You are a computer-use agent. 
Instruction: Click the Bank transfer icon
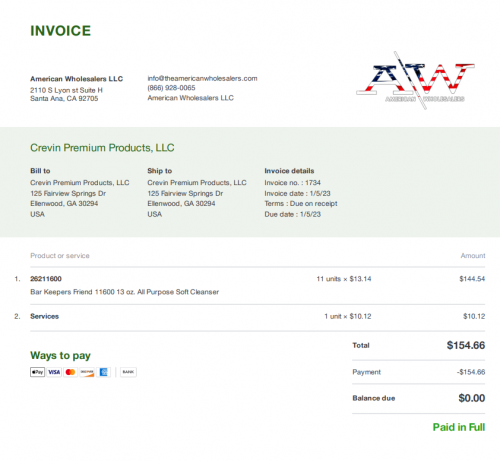point(128,372)
